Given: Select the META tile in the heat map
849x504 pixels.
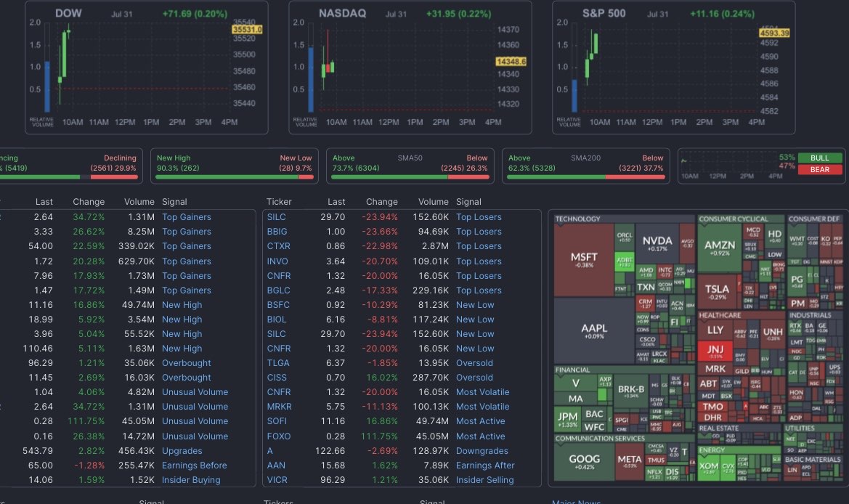Looking at the screenshot, I should click(629, 462).
